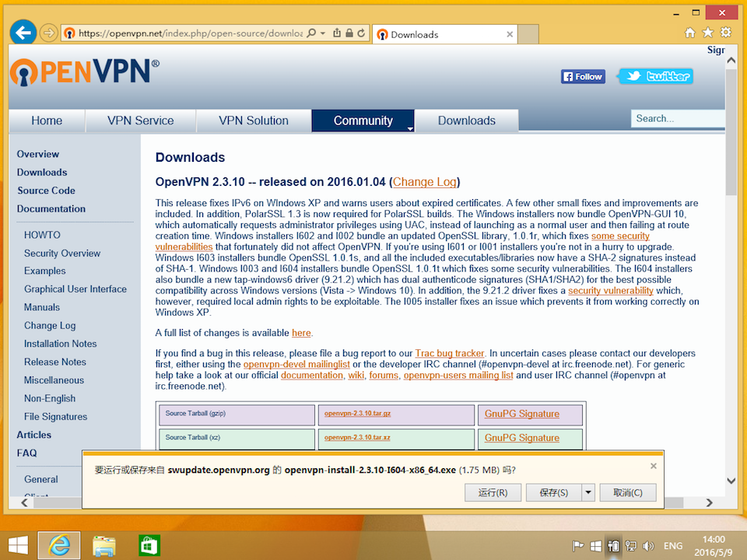Open a new tab with the blank tab button
This screenshot has width=747, height=560.
point(528,34)
